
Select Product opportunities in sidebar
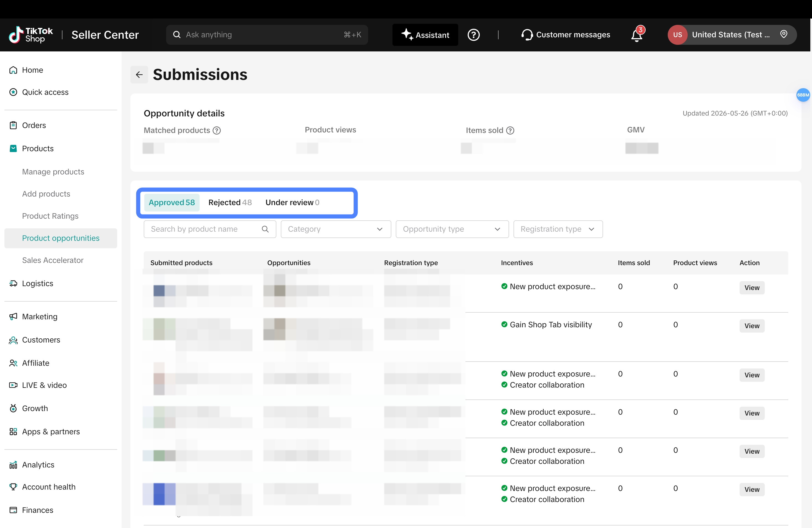point(61,238)
